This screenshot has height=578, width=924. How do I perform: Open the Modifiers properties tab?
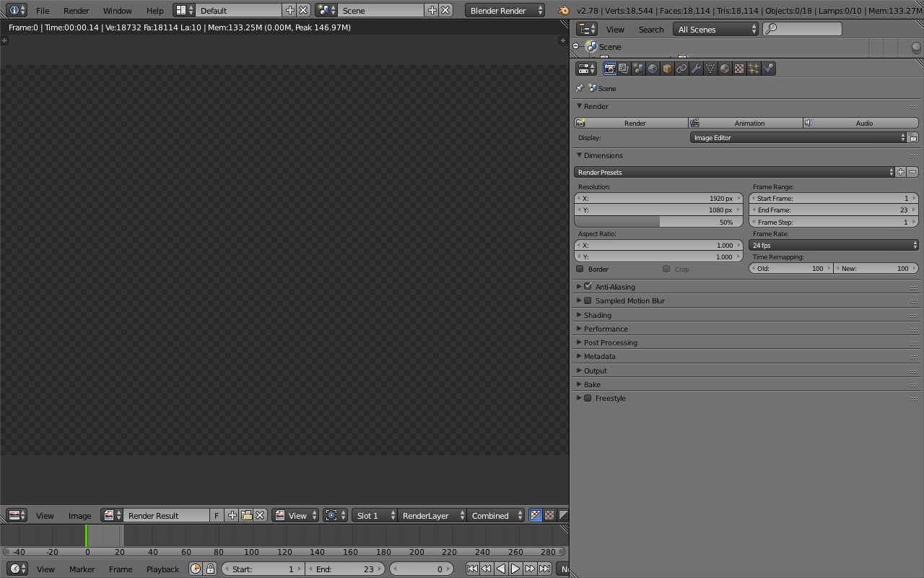696,68
